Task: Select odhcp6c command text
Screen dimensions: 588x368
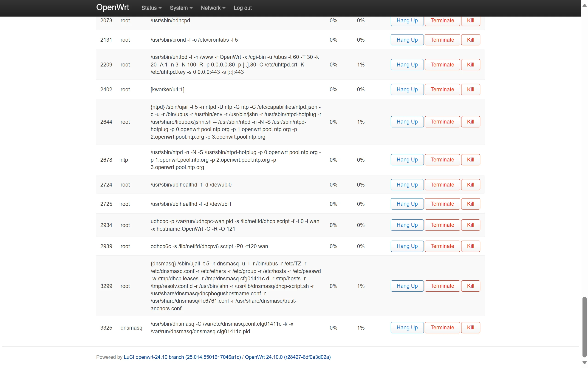Action: coord(209,246)
